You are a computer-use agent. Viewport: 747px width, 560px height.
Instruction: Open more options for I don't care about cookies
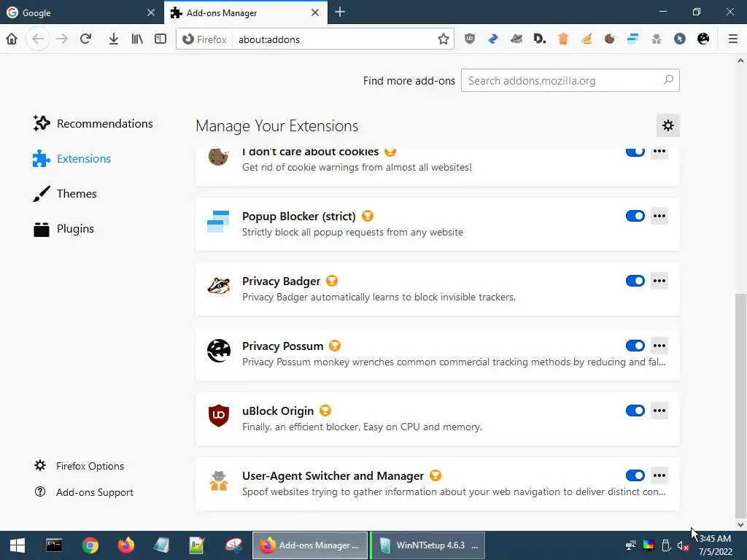coord(659,152)
